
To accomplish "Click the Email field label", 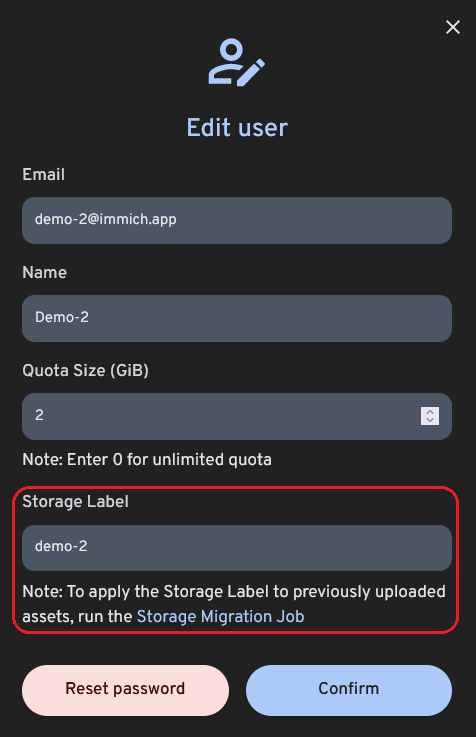I will point(43,174).
